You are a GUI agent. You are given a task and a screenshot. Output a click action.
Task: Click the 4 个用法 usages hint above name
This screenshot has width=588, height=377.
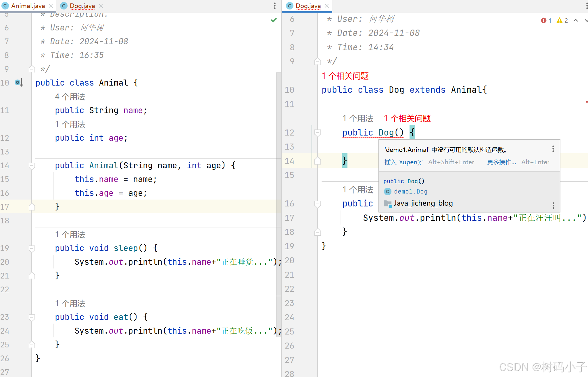(x=70, y=97)
